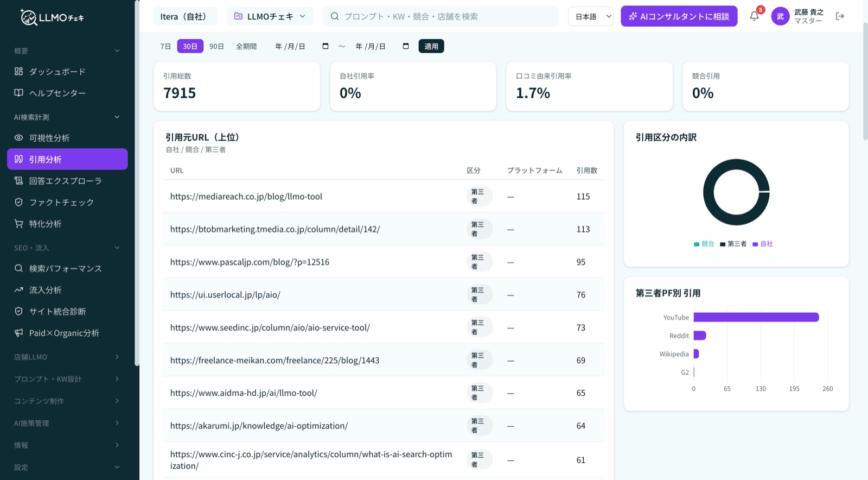Click the LLMOチェキ logo icon
Image resolution: width=868 pixels, height=480 pixels.
point(28,17)
